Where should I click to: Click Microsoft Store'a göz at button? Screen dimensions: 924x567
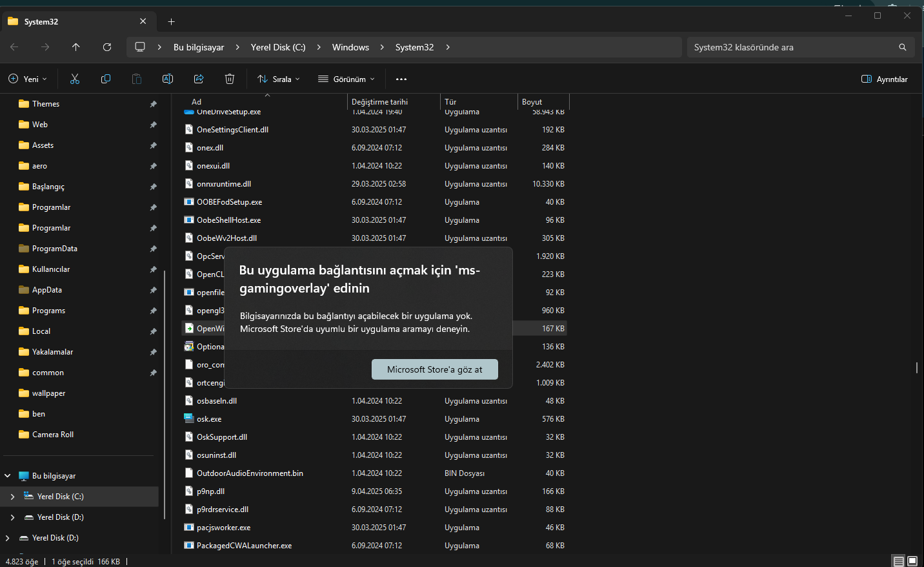[435, 369]
